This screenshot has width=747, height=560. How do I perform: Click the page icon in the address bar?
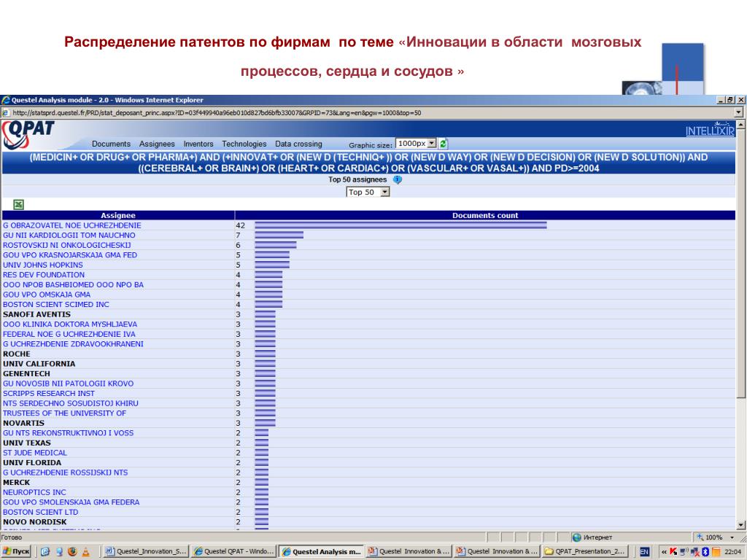pyautogui.click(x=6, y=113)
